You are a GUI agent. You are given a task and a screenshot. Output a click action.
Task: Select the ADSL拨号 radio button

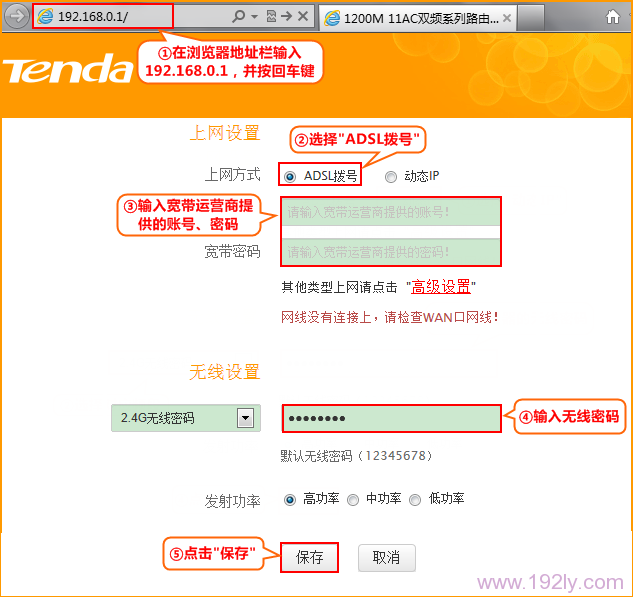tap(289, 177)
